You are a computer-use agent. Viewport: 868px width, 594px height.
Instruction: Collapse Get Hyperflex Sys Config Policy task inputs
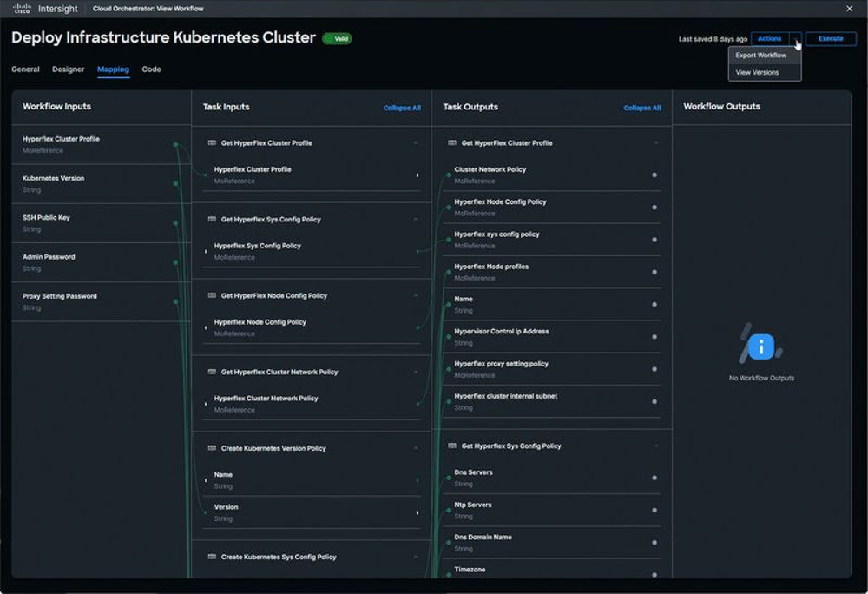[x=416, y=219]
